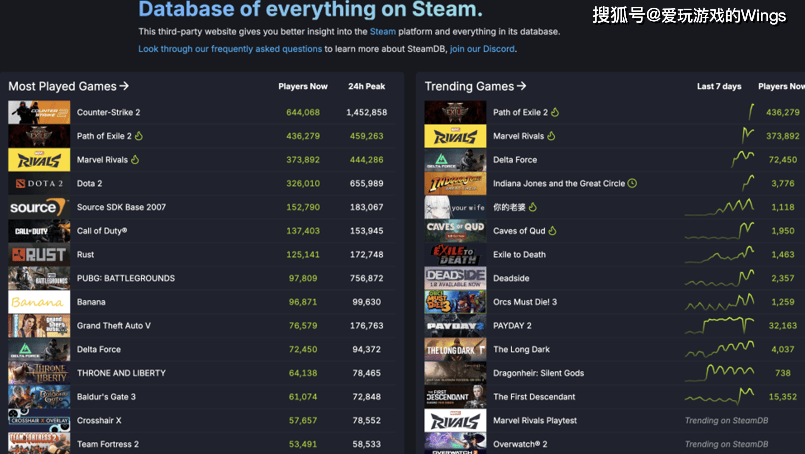This screenshot has height=454, width=805.
Task: Open Marvel Rivals logo in Most Played list
Action: point(39,160)
